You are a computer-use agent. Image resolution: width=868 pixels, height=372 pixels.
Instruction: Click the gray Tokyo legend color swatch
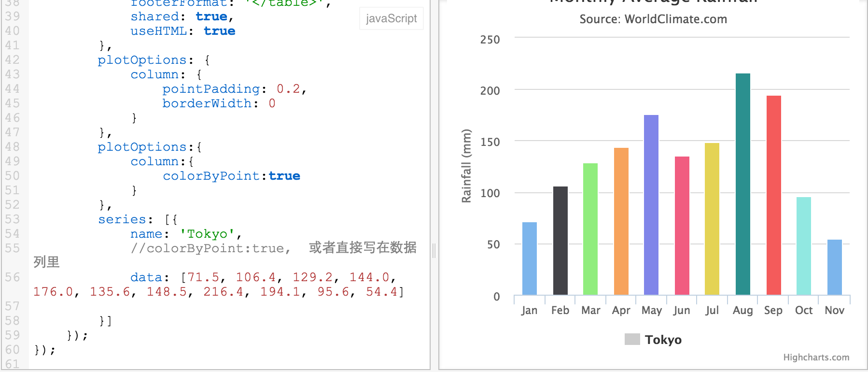(x=632, y=339)
